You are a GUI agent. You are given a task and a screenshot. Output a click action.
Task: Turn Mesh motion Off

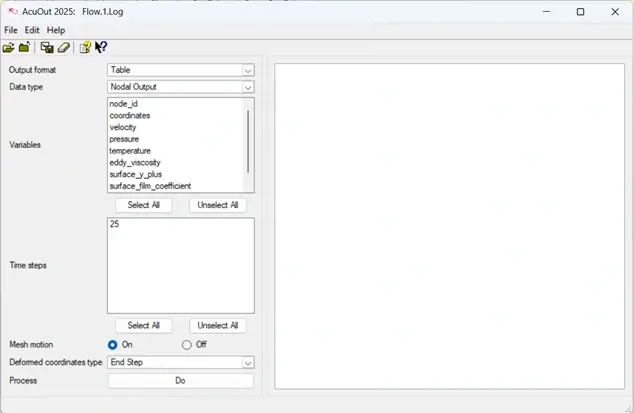click(186, 345)
